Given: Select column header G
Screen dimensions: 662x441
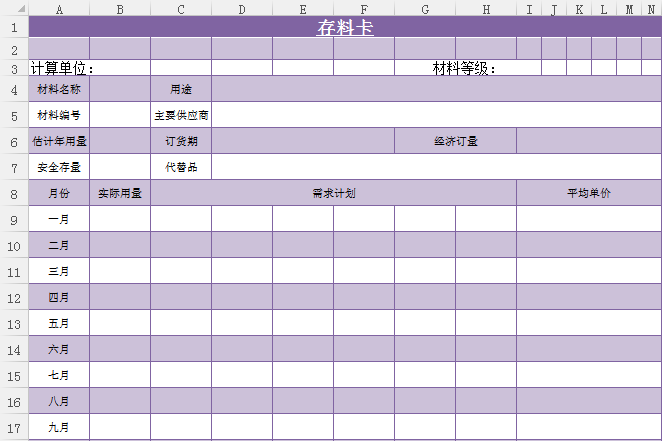Looking at the screenshot, I should 425,8.
